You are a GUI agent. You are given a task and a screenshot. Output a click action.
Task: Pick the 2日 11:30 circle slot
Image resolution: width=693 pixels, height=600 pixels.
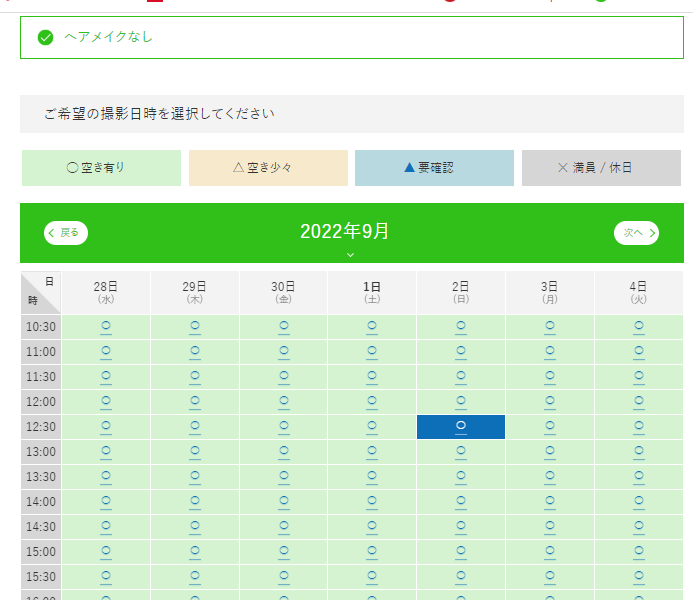tap(461, 376)
